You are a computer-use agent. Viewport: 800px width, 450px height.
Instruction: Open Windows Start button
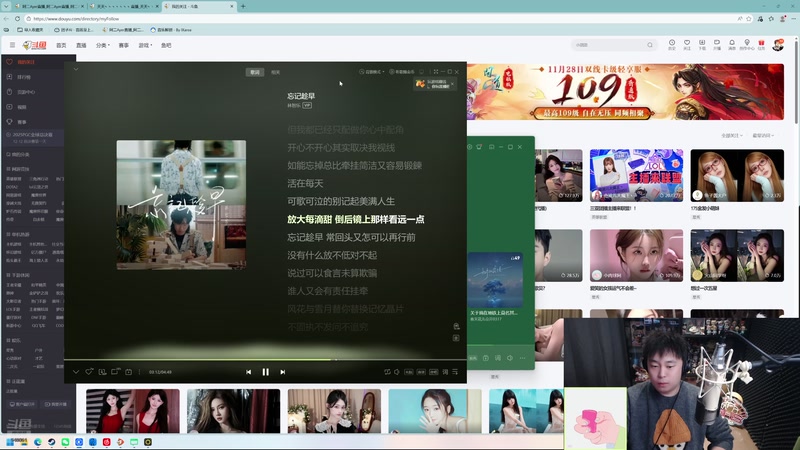tap(10, 442)
